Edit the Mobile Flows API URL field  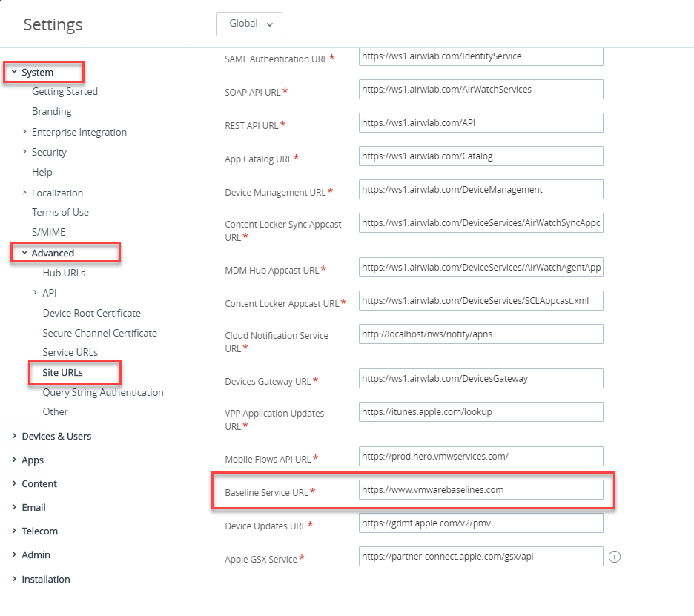tap(480, 456)
